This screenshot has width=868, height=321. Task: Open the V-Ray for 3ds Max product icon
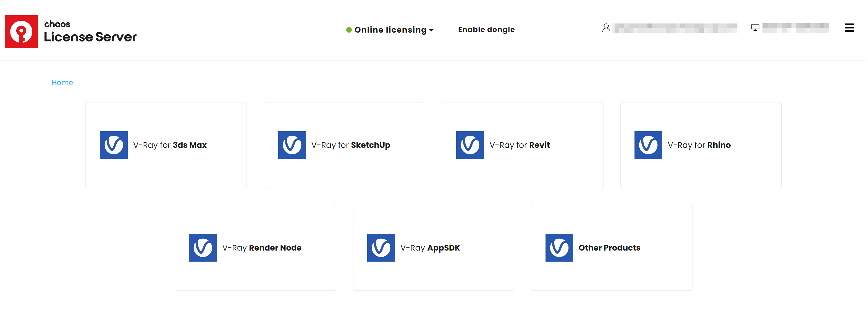[x=114, y=145]
